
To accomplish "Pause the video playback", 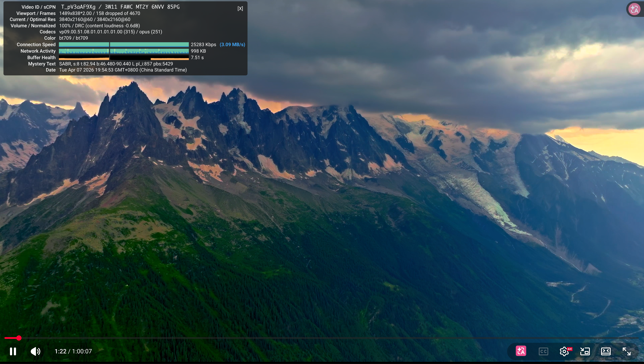I will (13, 351).
